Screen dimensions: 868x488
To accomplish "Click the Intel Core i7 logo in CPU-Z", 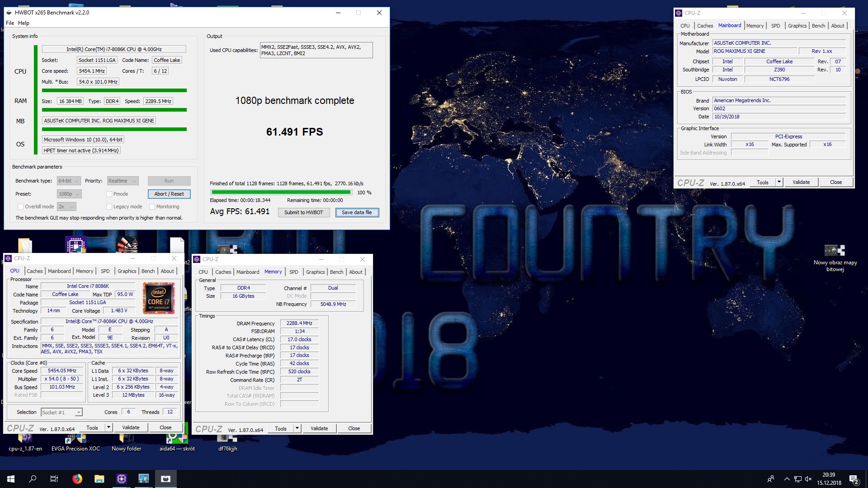I will point(159,298).
